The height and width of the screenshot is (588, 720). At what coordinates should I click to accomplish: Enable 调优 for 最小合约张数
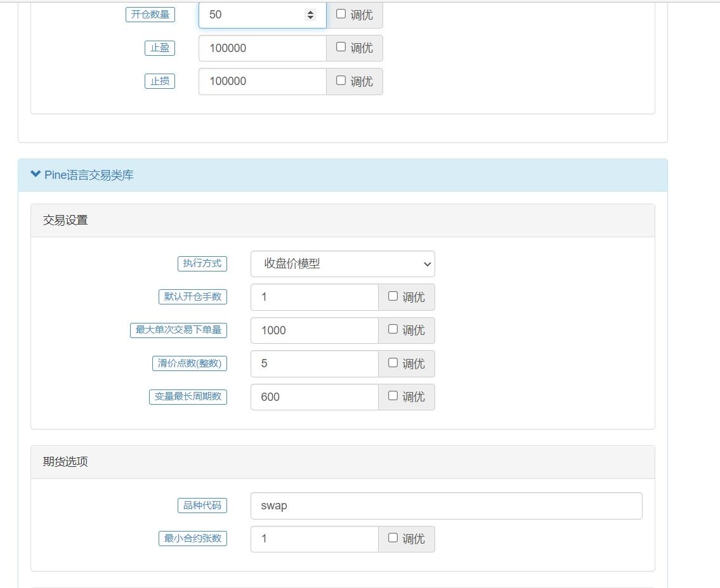(393, 539)
